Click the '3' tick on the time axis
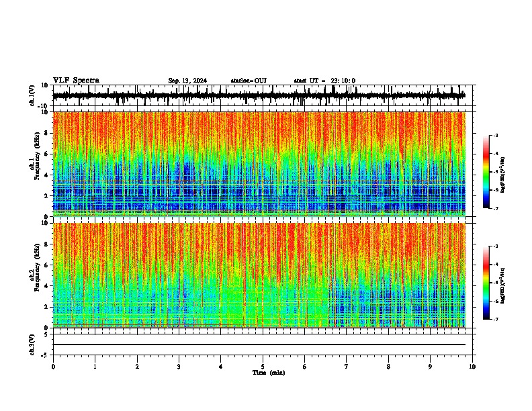 179,367
